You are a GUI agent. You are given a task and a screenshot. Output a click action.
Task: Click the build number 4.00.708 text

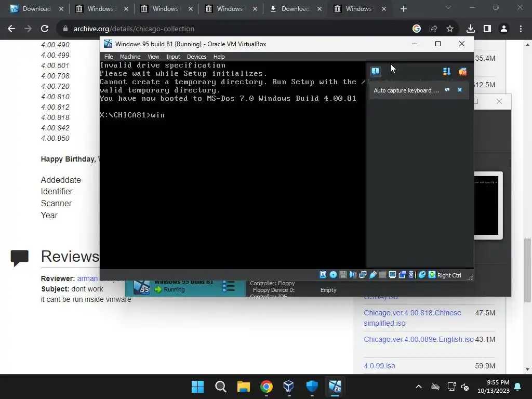pyautogui.click(x=55, y=76)
